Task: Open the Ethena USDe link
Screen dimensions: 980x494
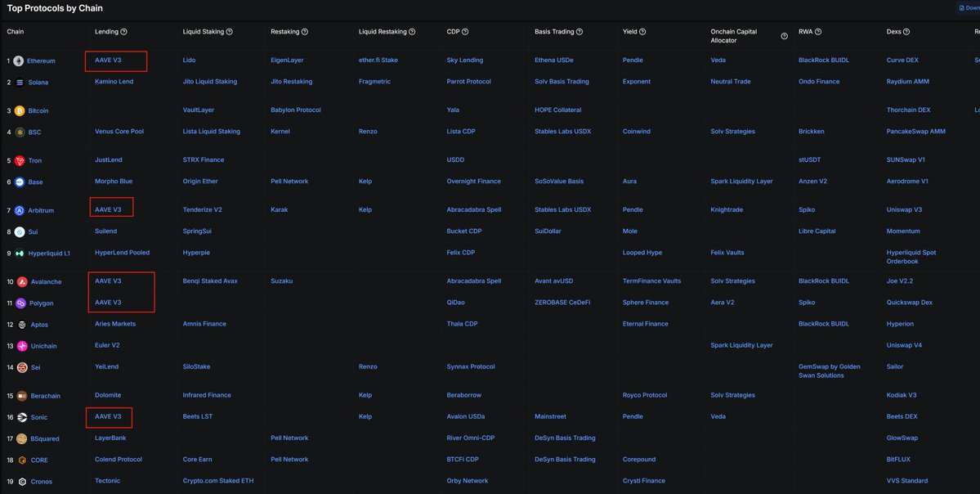Action: pos(553,61)
